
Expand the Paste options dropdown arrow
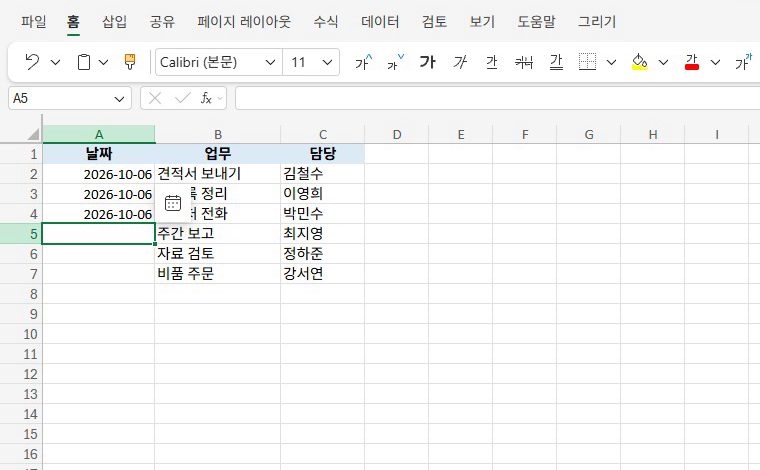pos(103,63)
